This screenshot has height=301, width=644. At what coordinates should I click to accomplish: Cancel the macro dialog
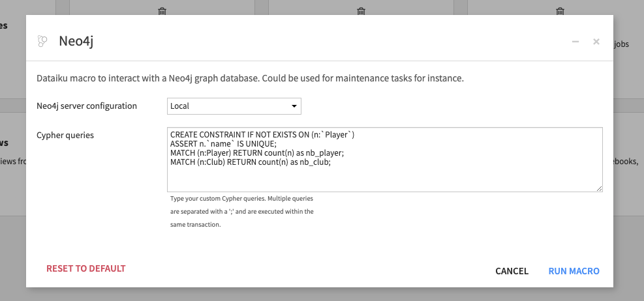pyautogui.click(x=512, y=271)
